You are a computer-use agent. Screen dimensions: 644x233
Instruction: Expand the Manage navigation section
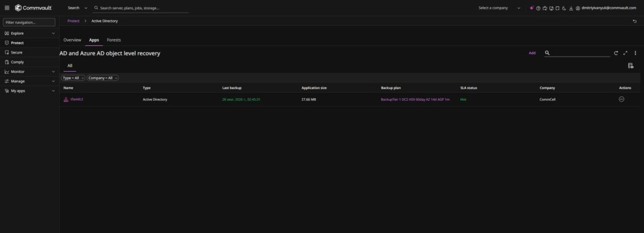pyautogui.click(x=53, y=81)
